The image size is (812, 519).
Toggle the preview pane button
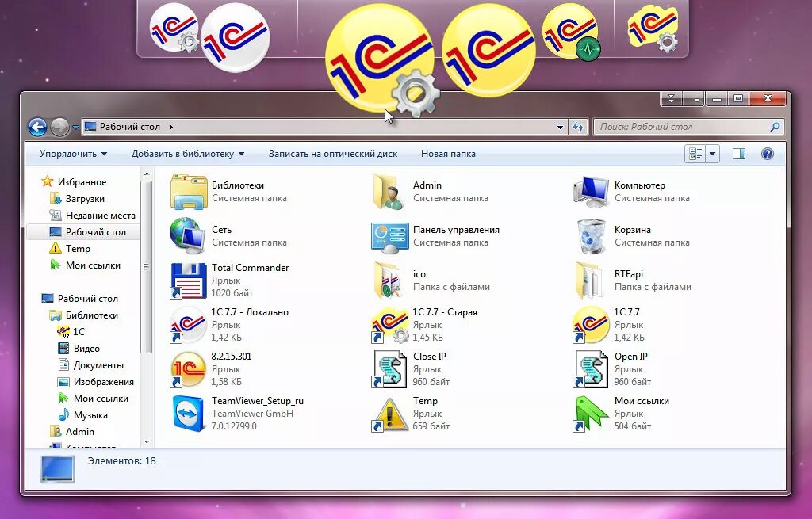click(x=739, y=154)
